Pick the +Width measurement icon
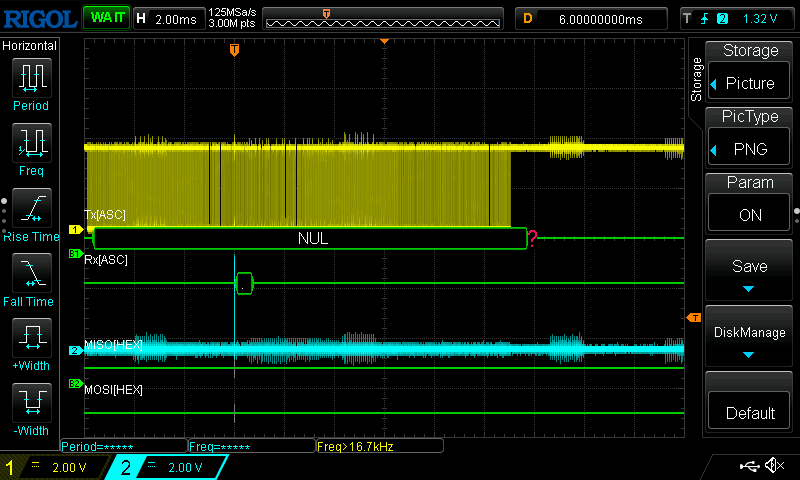800x480 pixels. pos(31,339)
